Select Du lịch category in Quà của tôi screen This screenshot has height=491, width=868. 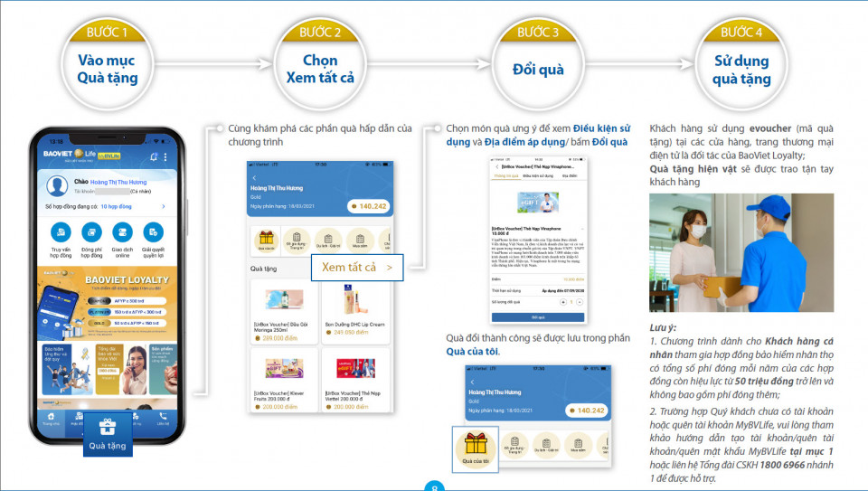(x=546, y=444)
